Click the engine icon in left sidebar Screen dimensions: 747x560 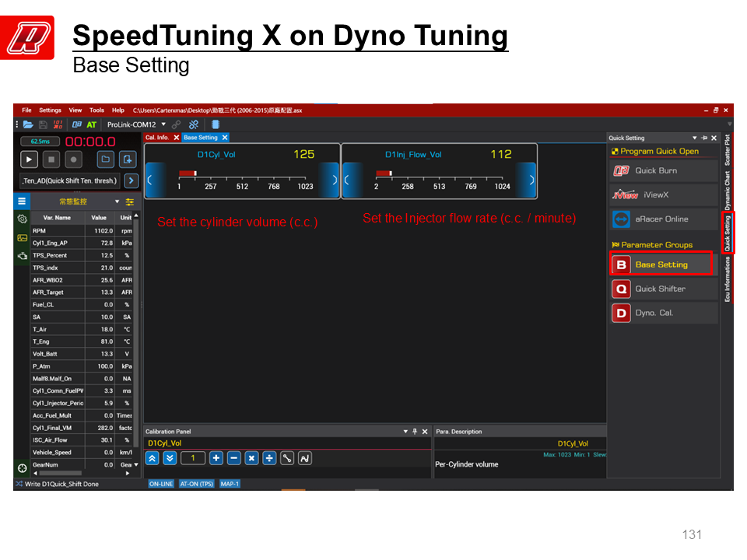(x=22, y=256)
